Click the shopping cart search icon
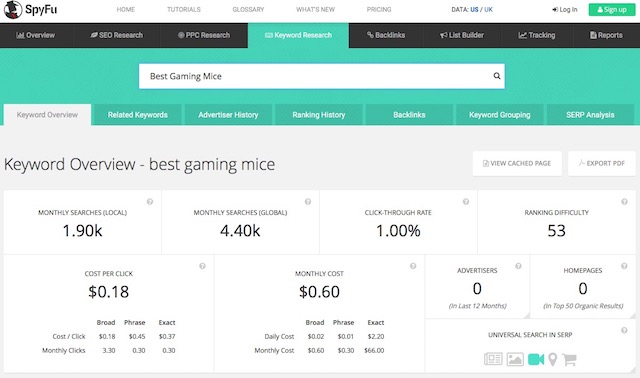This screenshot has height=378, width=640. (569, 359)
